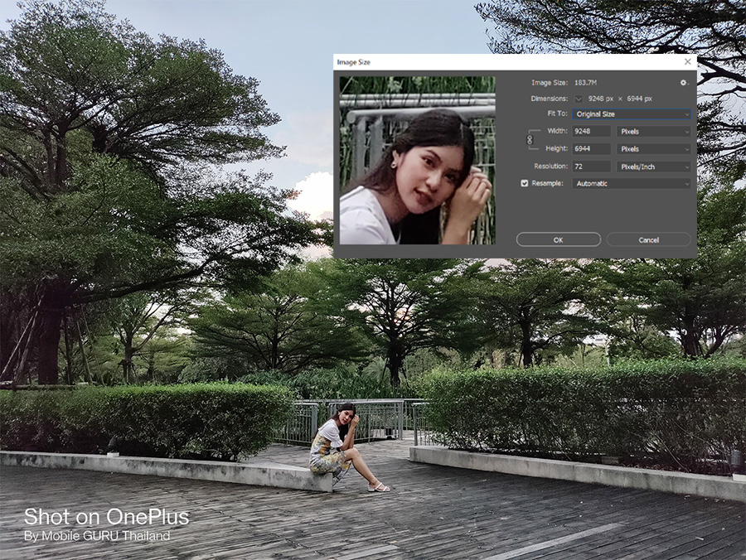Click the Width input field
746x560 pixels.
[x=592, y=131]
